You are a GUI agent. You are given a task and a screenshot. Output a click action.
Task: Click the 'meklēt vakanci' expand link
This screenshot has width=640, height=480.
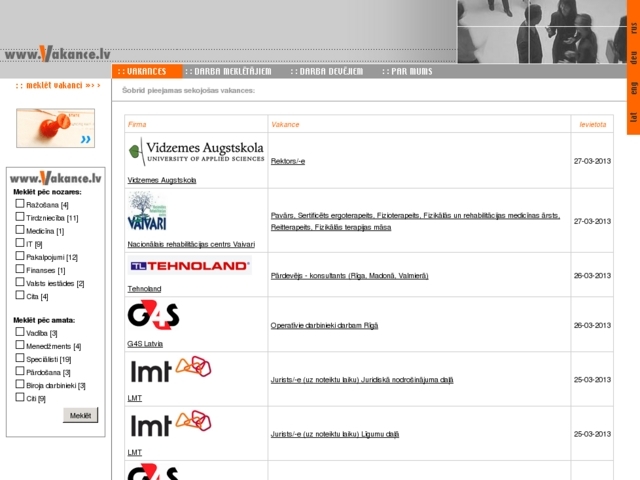pos(58,86)
